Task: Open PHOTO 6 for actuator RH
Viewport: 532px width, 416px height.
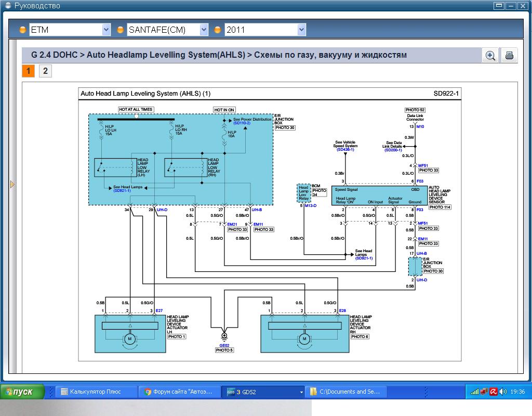Action: [x=360, y=336]
